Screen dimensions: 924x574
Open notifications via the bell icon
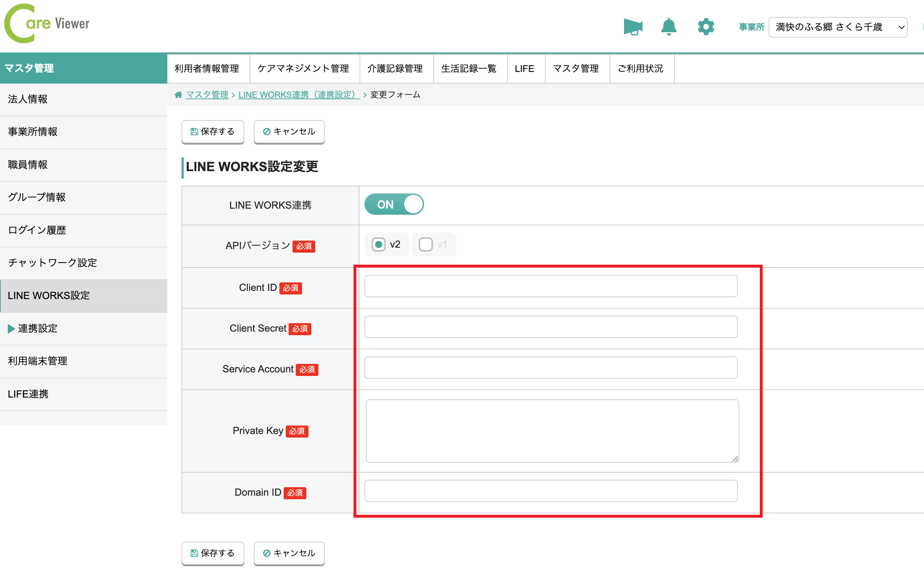[x=669, y=27]
